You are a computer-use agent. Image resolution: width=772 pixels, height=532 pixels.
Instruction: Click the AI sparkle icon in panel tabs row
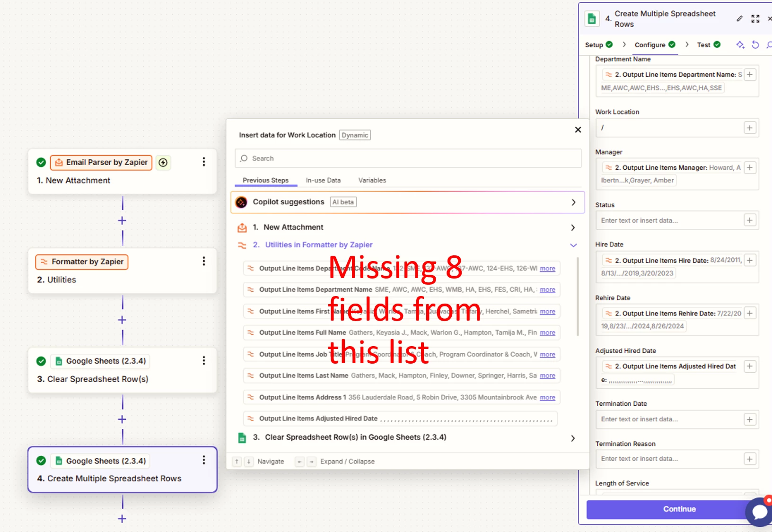tap(740, 44)
